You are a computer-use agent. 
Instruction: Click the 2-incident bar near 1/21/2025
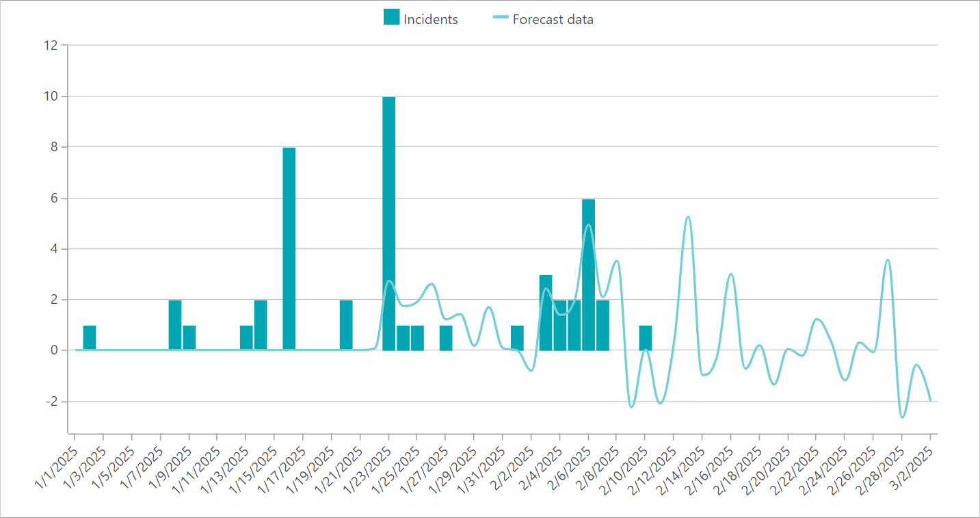click(346, 326)
